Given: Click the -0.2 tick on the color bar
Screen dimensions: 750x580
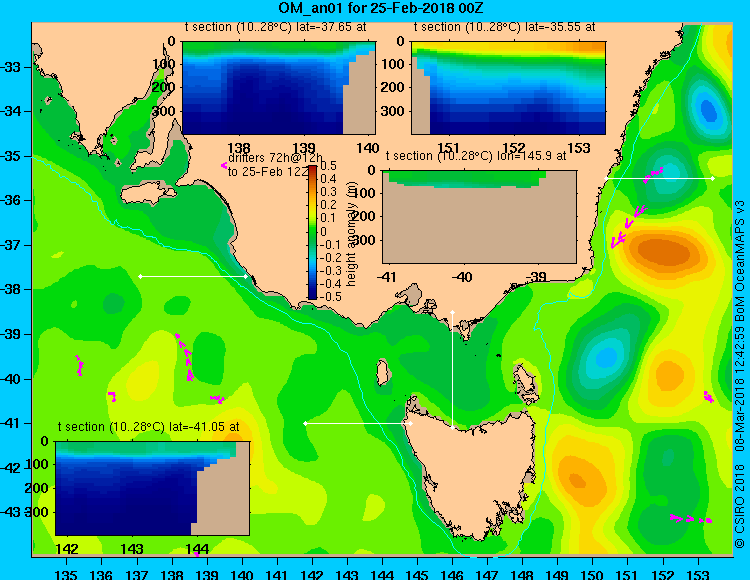Looking at the screenshot, I should point(330,257).
